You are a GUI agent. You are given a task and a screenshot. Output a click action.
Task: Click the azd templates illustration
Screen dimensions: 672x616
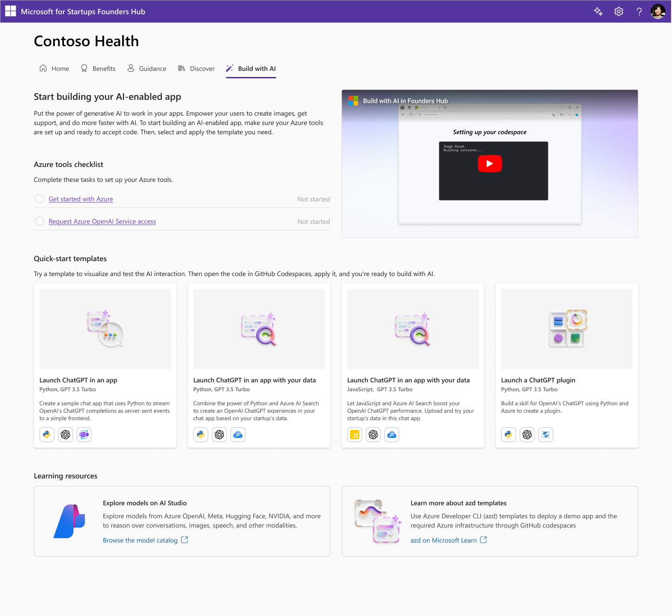pos(378,521)
